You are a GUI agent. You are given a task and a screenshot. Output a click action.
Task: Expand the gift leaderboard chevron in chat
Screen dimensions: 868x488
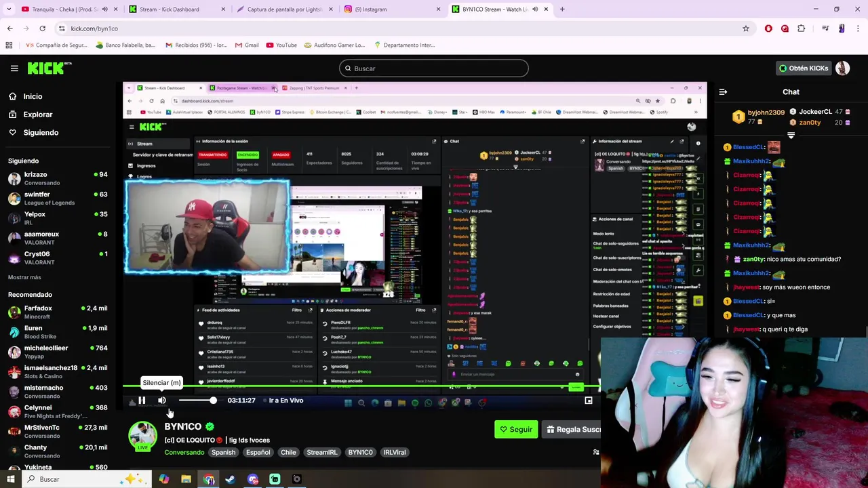click(x=791, y=135)
